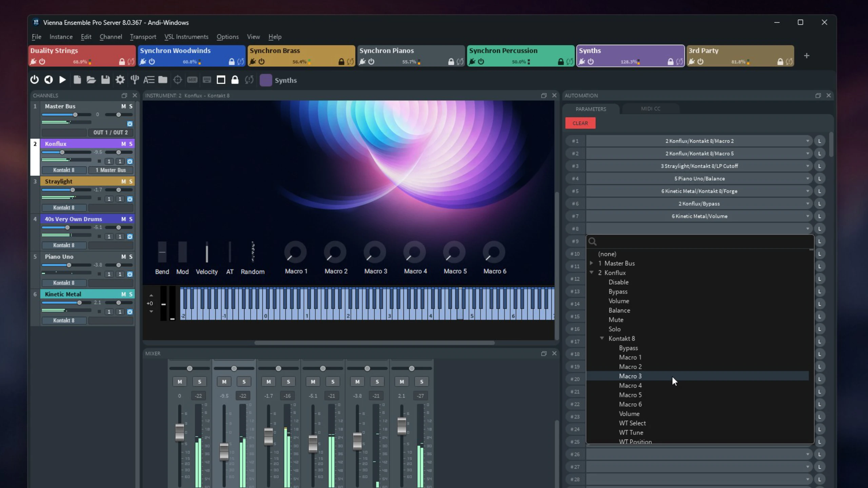Image resolution: width=868 pixels, height=488 pixels.
Task: Collapse the 2 Konflux tree node
Action: click(x=592, y=272)
